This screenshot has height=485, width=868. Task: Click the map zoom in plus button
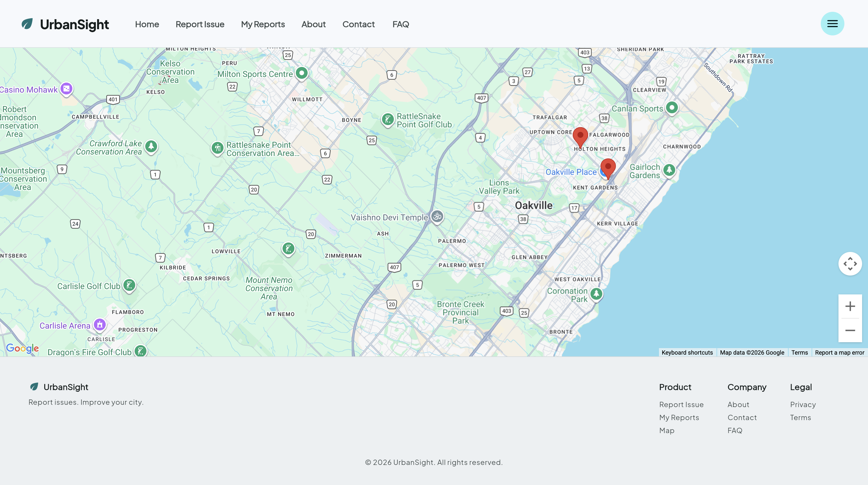[x=850, y=306]
